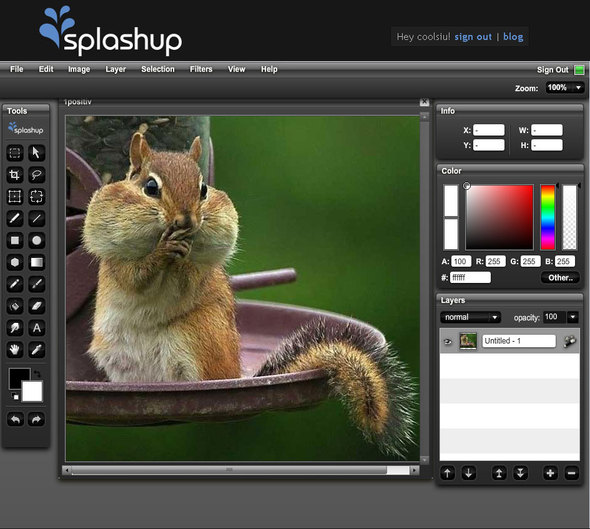Swap foreground and background colors
The height and width of the screenshot is (529, 590).
point(37,374)
